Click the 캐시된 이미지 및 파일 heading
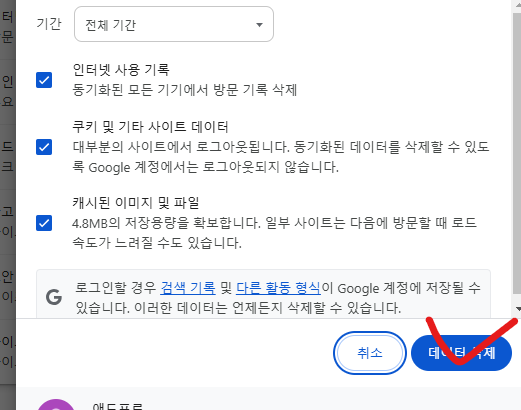521x410 pixels. point(136,203)
